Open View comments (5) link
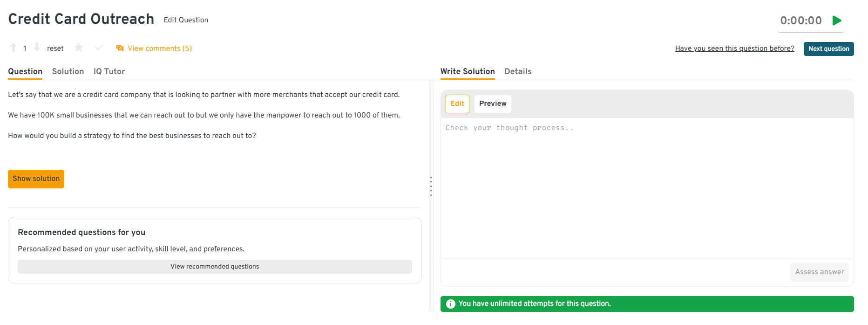 (160, 48)
